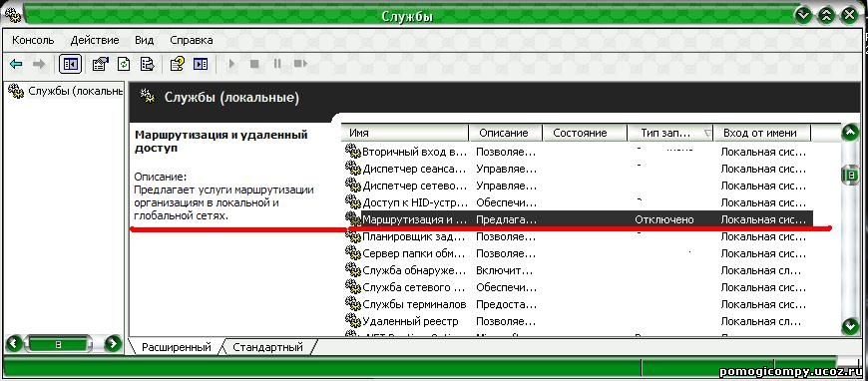This screenshot has height=381, width=868.
Task: Sort by the Имя column header
Action: (405, 133)
